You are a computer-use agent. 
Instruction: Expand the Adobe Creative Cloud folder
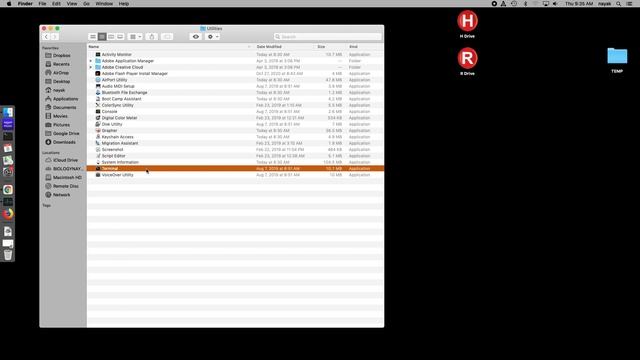91,67
